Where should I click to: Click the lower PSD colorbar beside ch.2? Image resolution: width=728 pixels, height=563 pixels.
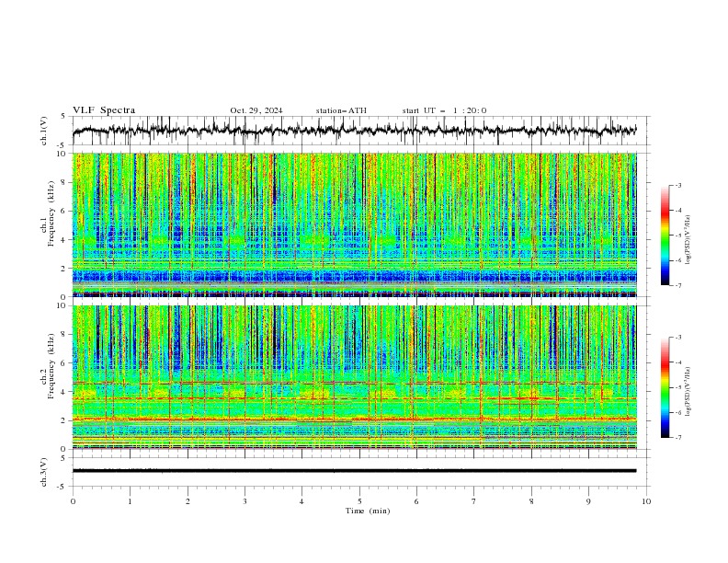pos(665,387)
